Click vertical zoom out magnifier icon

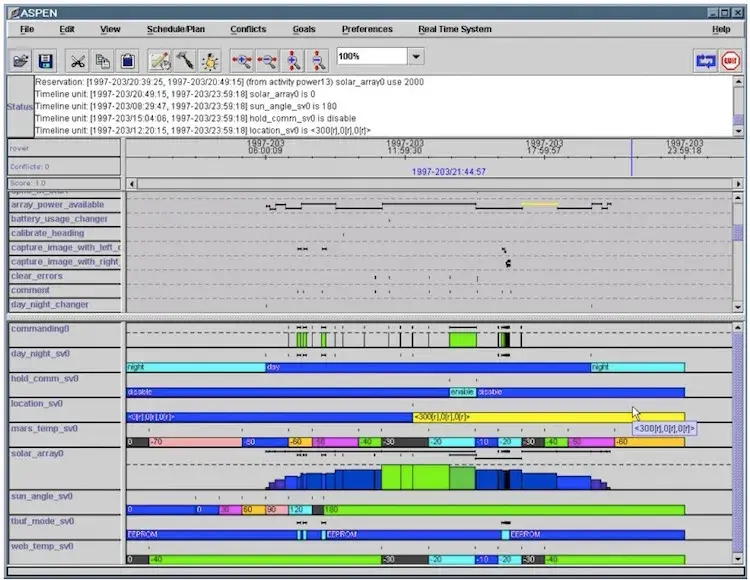tap(318, 61)
